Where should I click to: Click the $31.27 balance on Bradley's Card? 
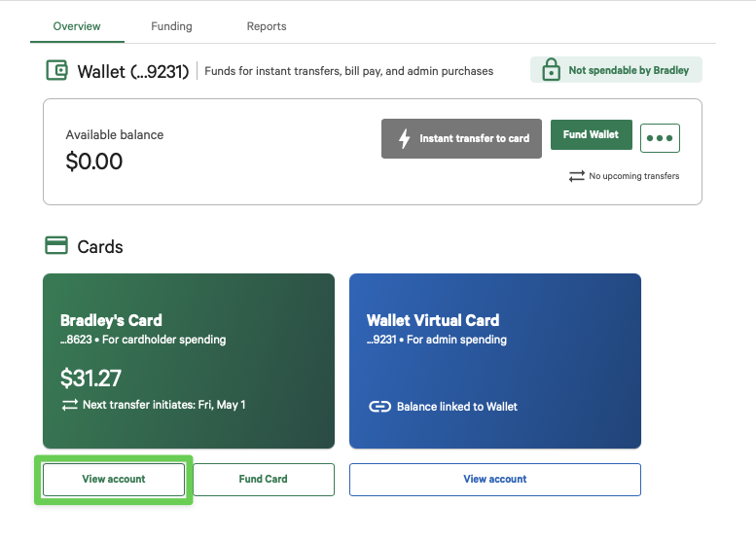coord(90,379)
